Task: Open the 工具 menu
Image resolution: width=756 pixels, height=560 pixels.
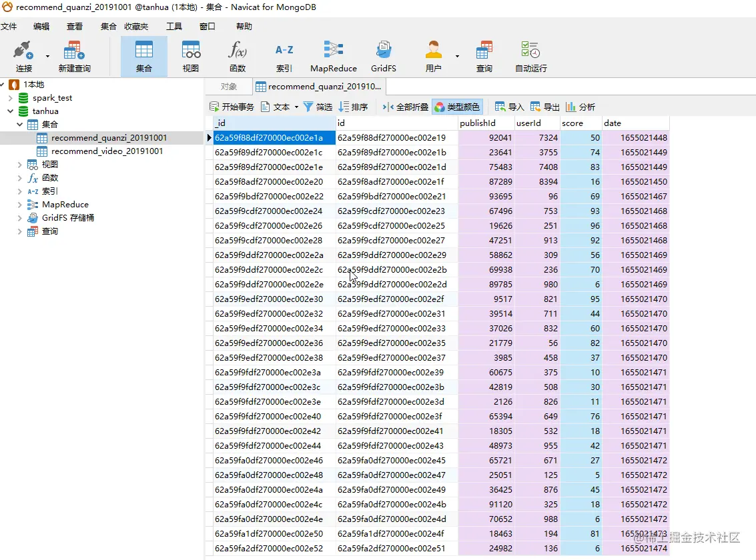Action: click(x=174, y=27)
